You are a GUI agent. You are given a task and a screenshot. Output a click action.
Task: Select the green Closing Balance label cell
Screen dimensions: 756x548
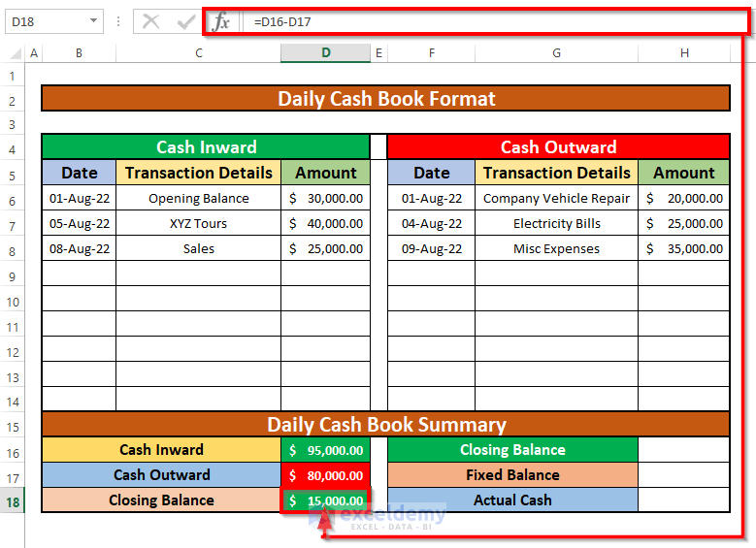click(x=512, y=450)
